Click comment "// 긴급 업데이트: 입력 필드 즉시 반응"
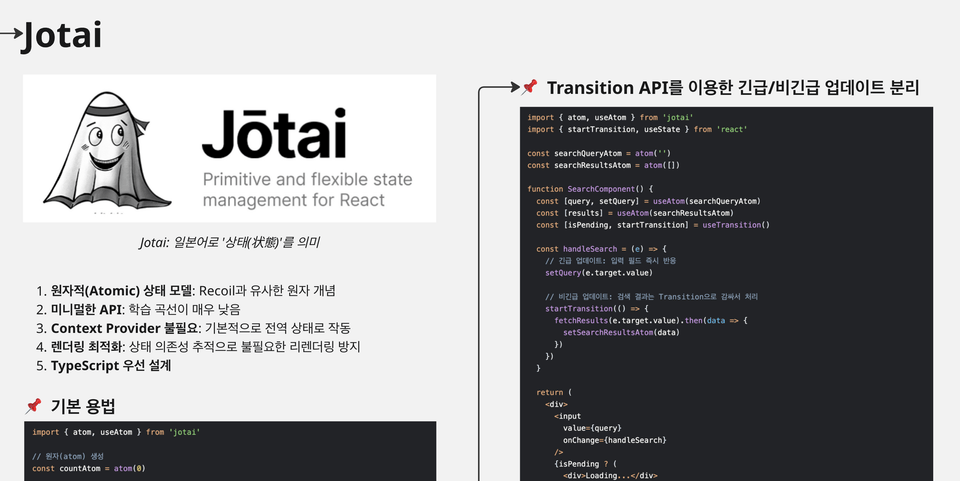 tap(610, 261)
